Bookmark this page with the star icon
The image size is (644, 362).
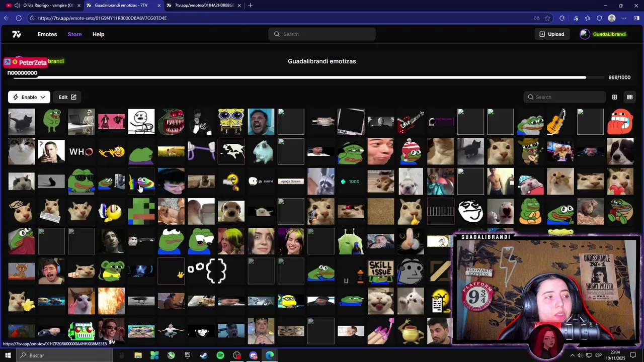point(547,18)
